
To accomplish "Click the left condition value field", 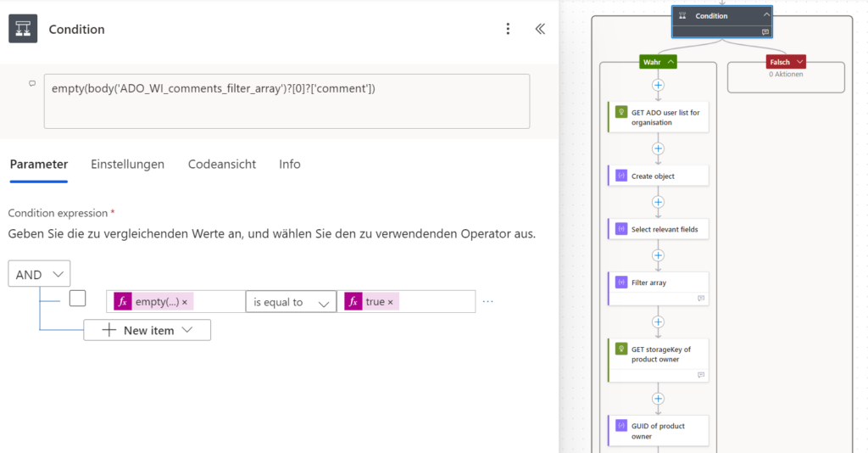I will tap(176, 302).
